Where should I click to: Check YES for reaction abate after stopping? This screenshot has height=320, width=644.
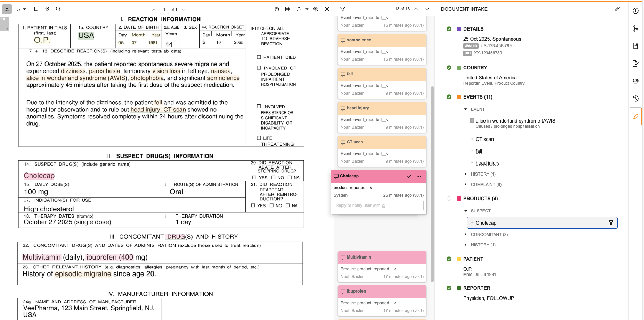pos(254,177)
